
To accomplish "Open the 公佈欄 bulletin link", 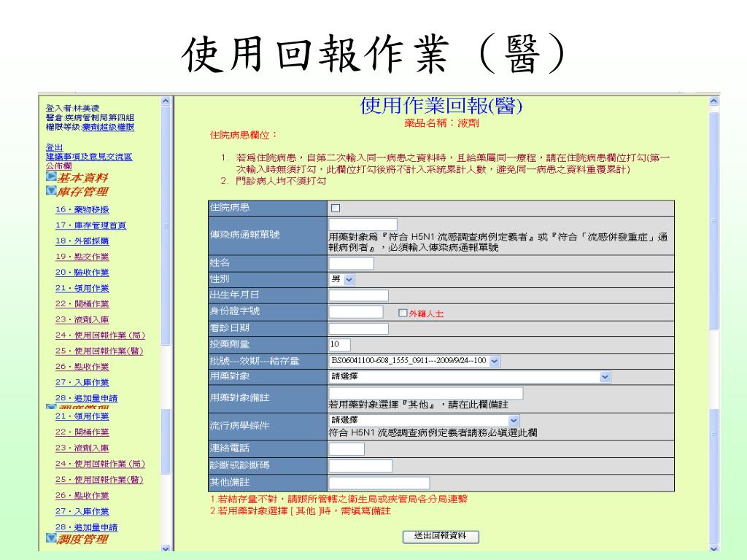I will [58, 166].
